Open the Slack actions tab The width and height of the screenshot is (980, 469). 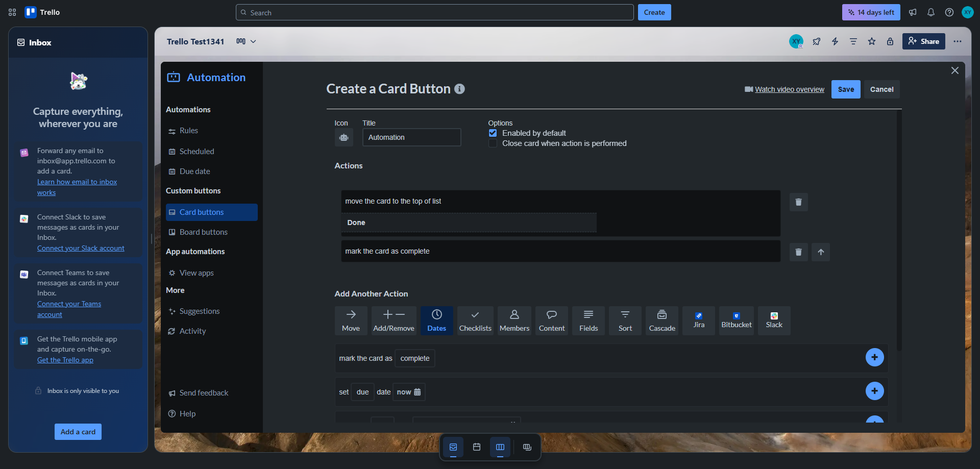click(774, 320)
